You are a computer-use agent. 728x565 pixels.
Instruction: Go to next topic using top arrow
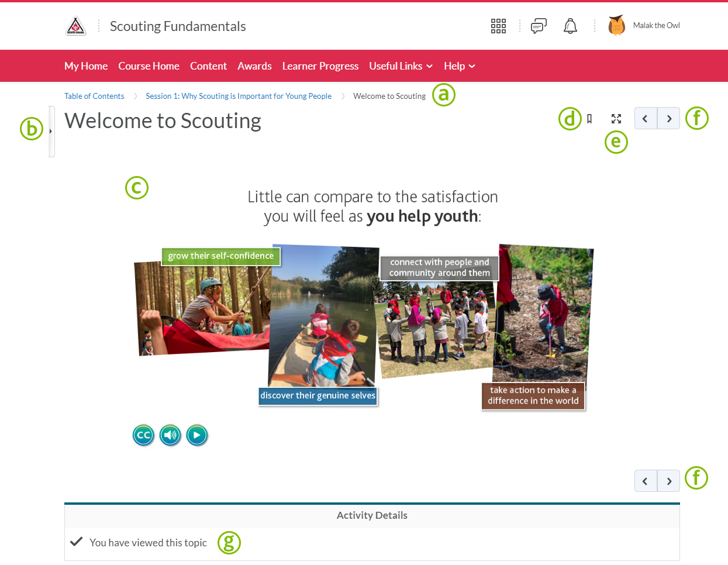[668, 119]
